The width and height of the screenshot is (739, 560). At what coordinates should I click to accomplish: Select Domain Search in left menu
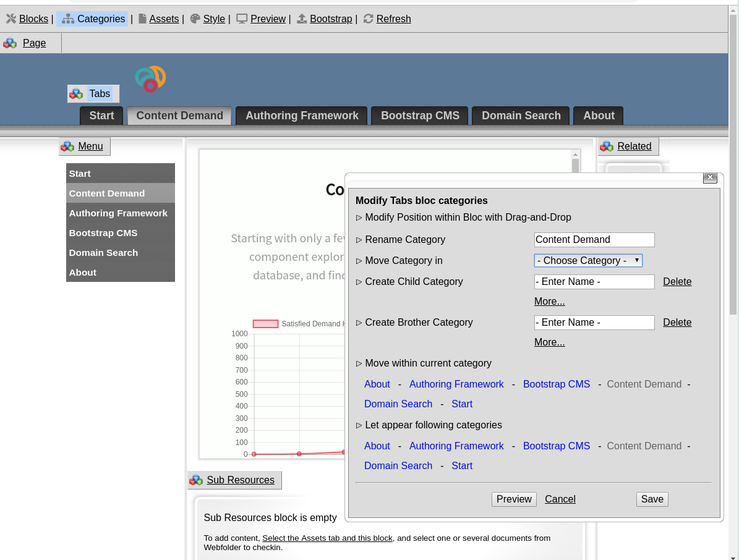103,253
